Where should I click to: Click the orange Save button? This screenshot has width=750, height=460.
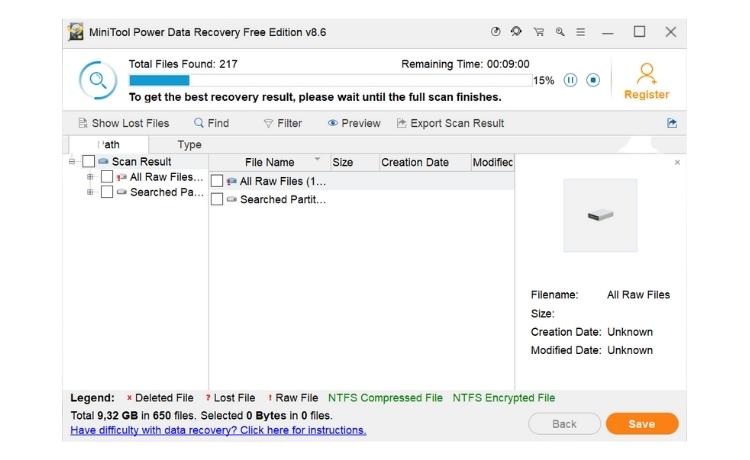(x=642, y=424)
